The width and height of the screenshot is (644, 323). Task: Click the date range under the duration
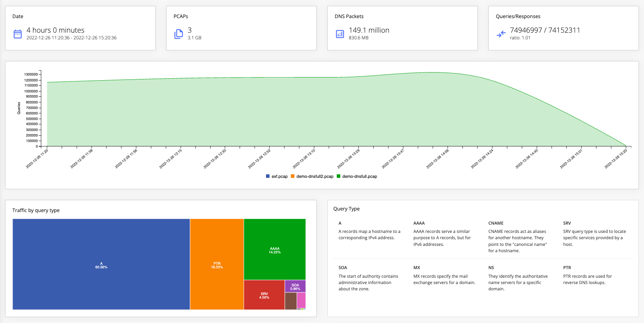tap(72, 38)
